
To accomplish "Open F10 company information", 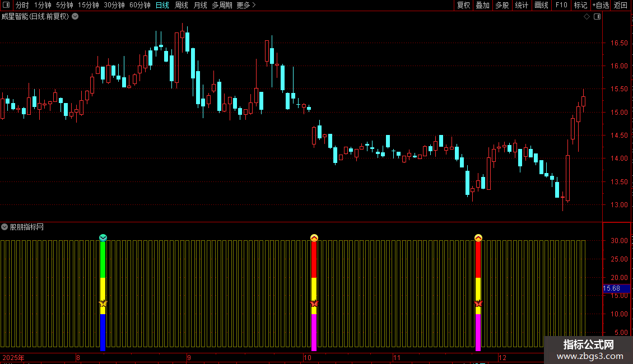I will [x=561, y=5].
